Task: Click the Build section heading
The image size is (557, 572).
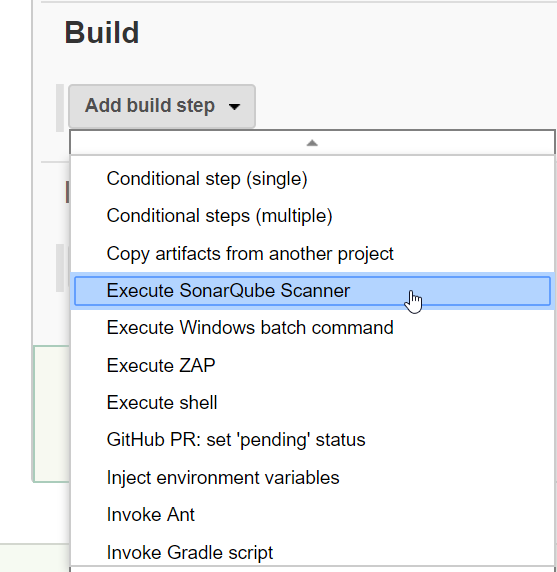Action: pos(102,33)
